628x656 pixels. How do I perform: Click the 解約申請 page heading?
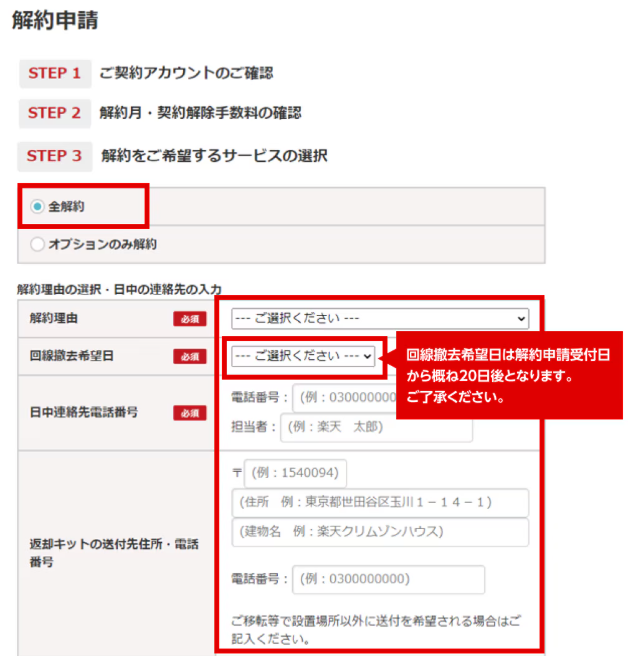point(55,20)
